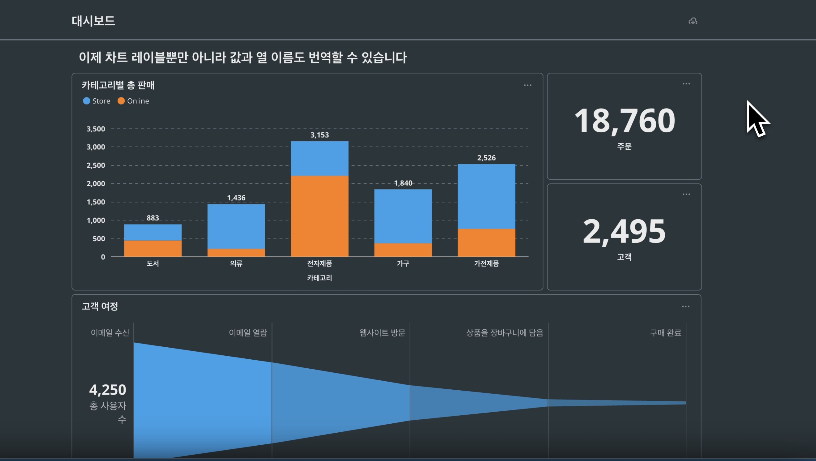The image size is (816, 461).
Task: Click the 구매 완료 funnel stage label
Action: [666, 332]
